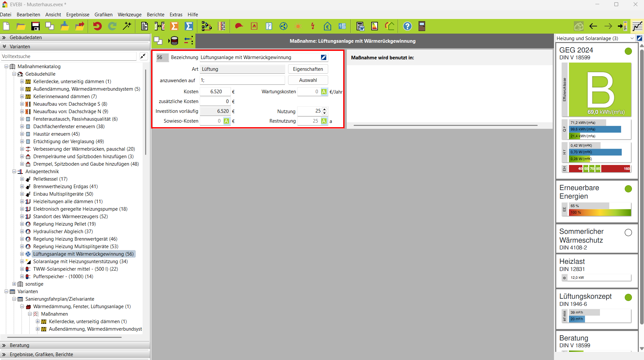Open the Ergebnisse menu
Viewport: 644px width, 360px height.
(x=78, y=15)
